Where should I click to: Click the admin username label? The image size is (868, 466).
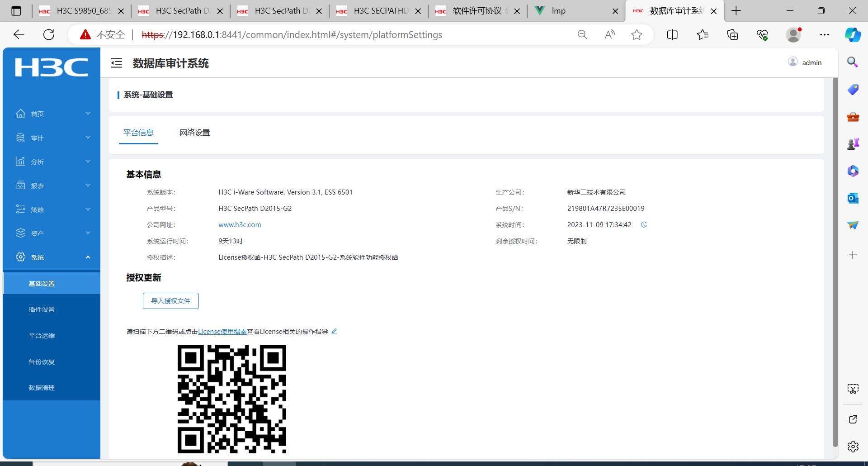812,62
